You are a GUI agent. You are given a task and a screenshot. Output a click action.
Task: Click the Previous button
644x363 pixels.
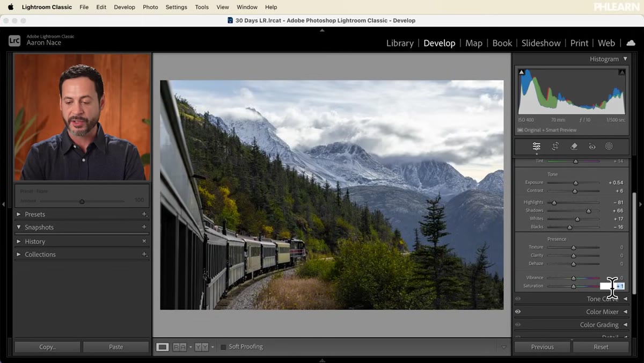[542, 347]
